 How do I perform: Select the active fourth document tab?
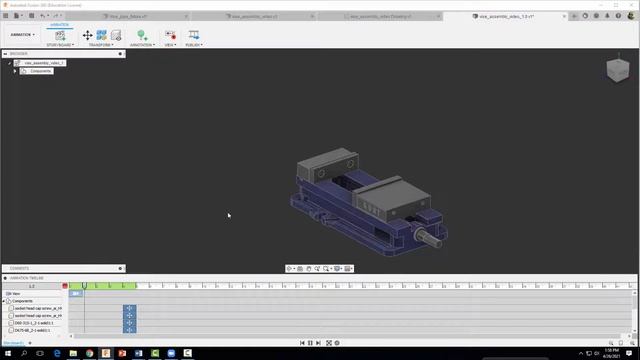506,16
